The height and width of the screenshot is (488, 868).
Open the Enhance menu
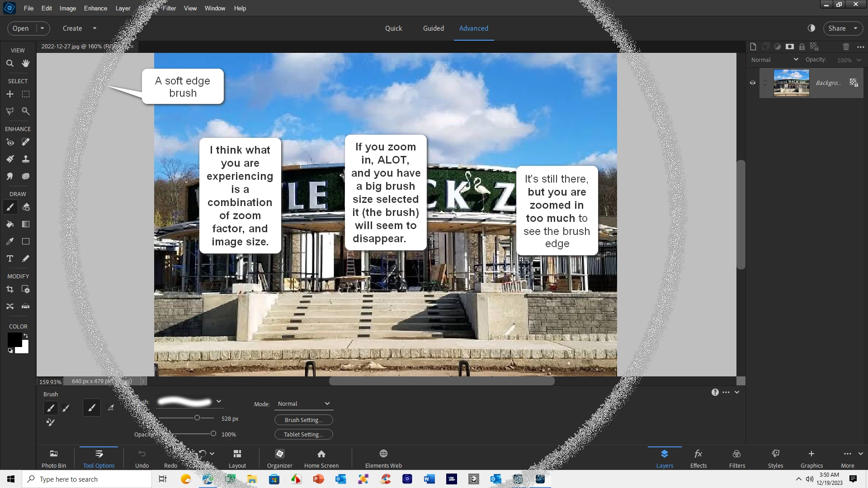click(x=95, y=8)
